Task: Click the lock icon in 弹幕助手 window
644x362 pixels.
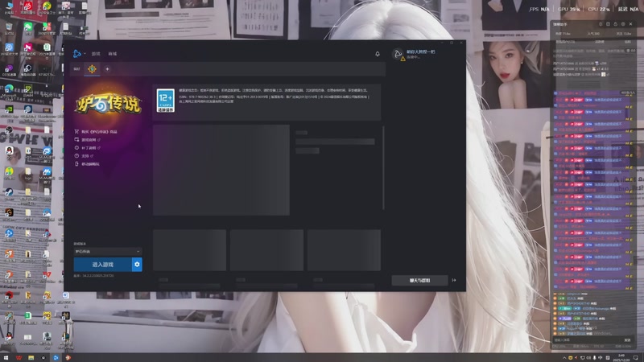Action: point(615,24)
